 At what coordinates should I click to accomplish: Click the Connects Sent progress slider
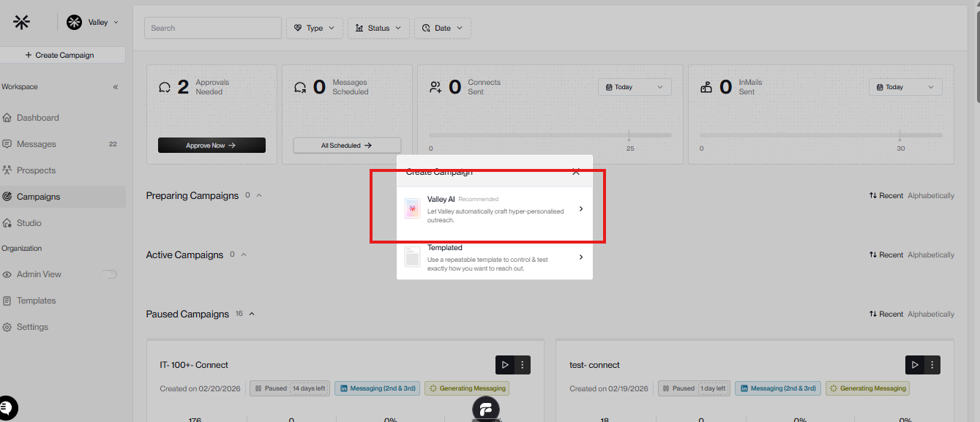[x=550, y=135]
